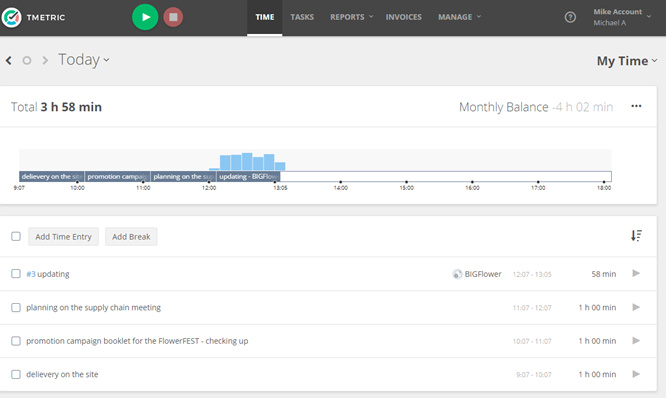The image size is (667, 398).
Task: Click planning on the supply chain meeting text
Action: 94,307
